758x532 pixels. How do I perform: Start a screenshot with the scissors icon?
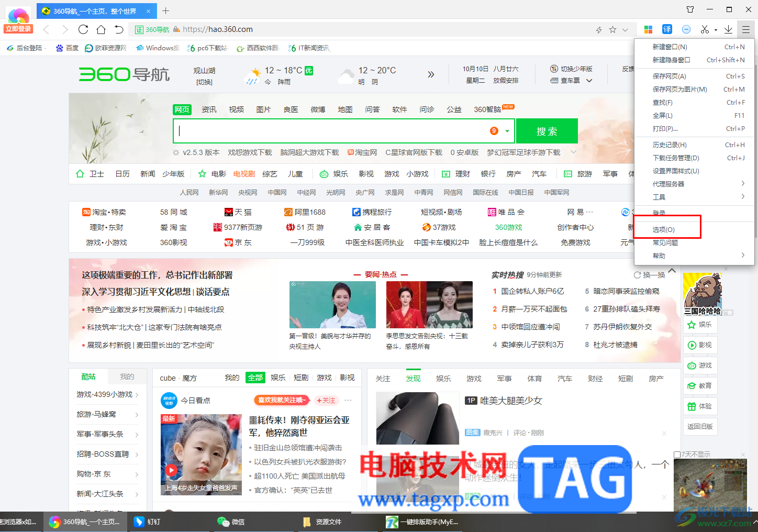(x=705, y=29)
